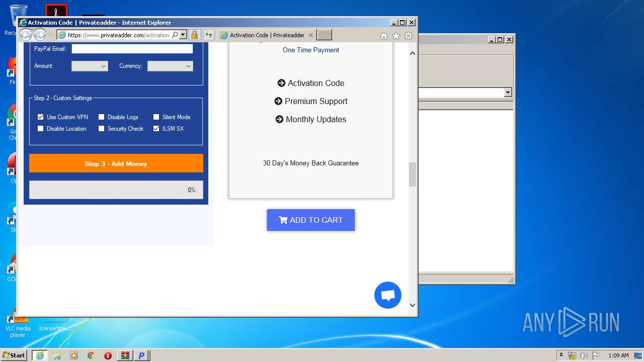Click the 1:09 AM clock

point(618,355)
